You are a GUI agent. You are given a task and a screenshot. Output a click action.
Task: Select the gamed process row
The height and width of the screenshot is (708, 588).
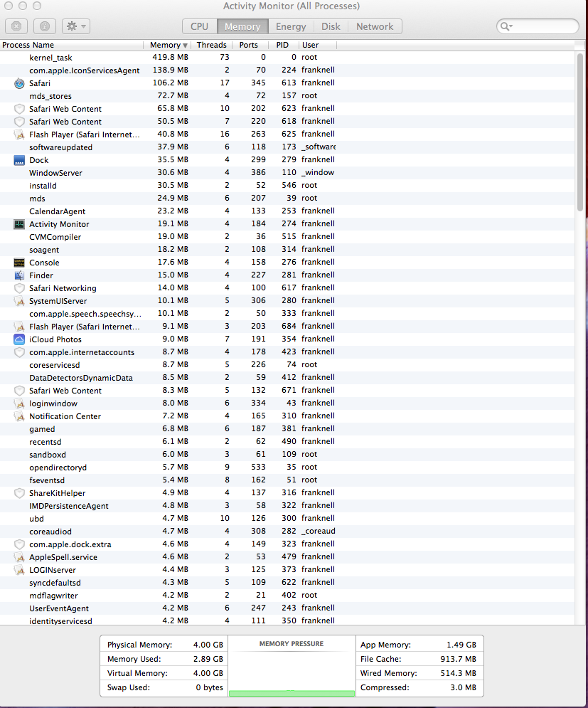pos(287,429)
